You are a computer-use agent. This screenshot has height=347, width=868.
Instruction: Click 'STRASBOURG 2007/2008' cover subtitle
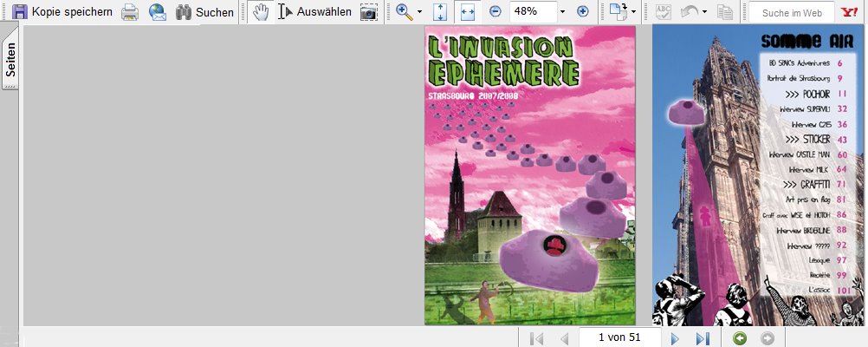tap(473, 96)
